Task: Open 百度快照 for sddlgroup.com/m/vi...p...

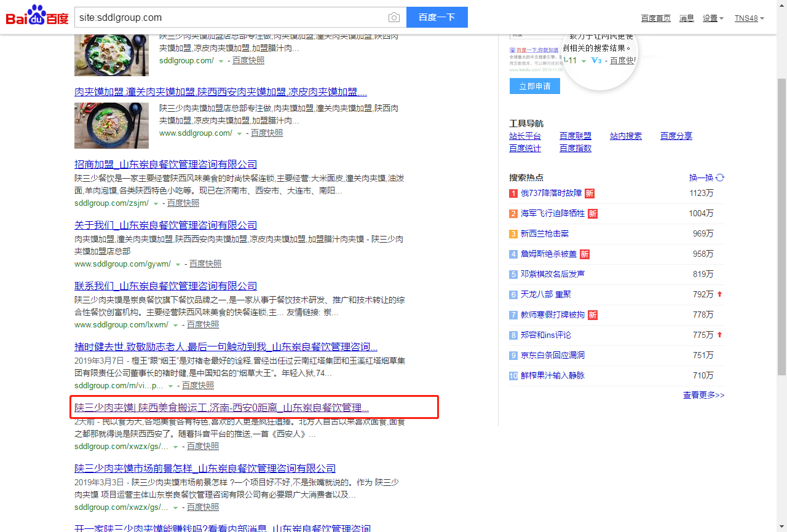Action: [x=198, y=386]
